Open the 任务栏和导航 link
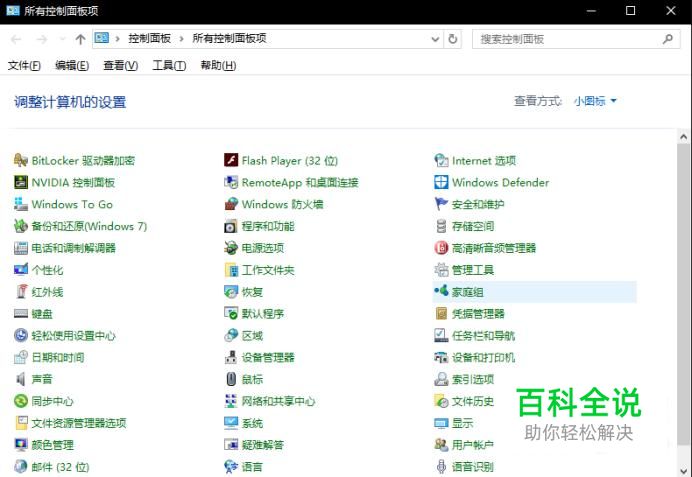 [x=483, y=336]
